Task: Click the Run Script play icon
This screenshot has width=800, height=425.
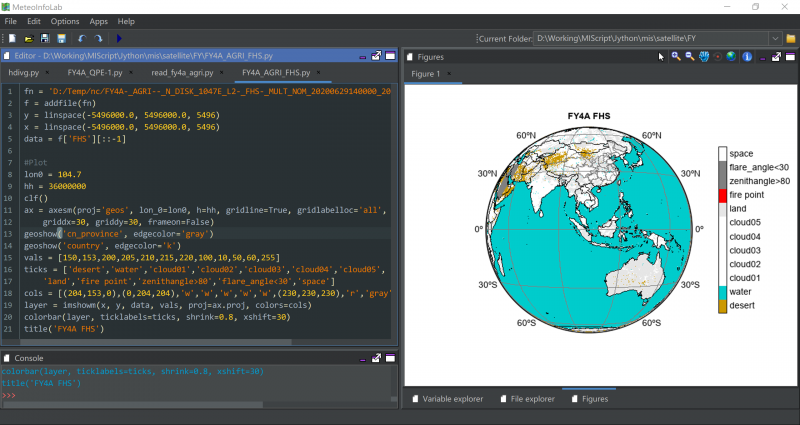Action: (119, 38)
